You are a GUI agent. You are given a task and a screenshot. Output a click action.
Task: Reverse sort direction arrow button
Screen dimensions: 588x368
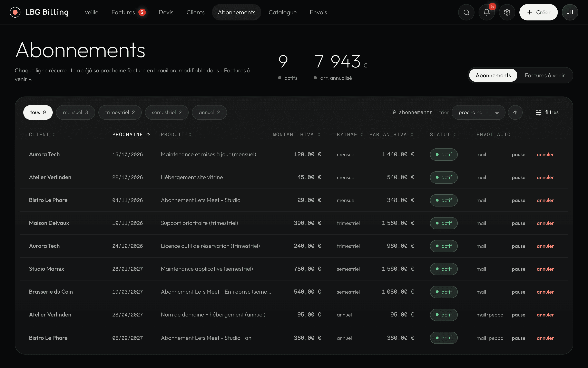515,112
